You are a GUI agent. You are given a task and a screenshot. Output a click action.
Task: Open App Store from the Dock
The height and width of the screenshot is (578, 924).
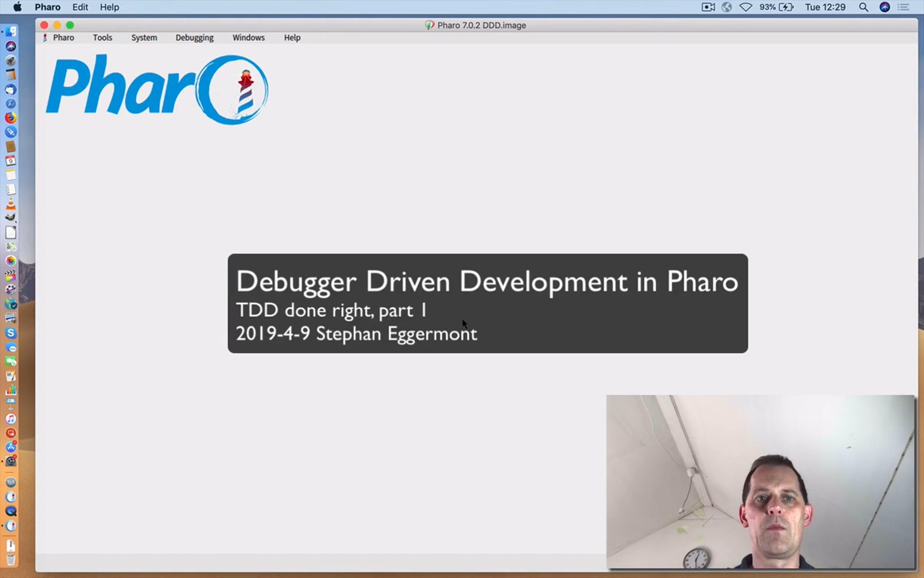(x=11, y=447)
